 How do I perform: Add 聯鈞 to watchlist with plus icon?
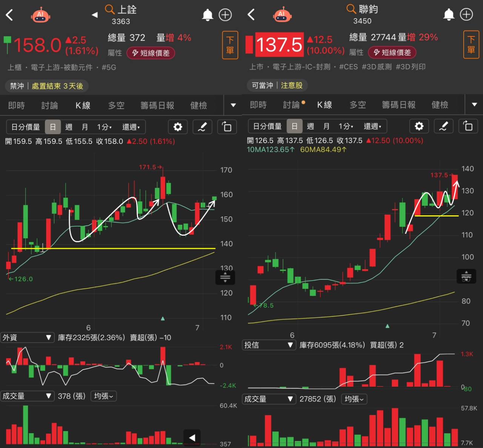(466, 14)
